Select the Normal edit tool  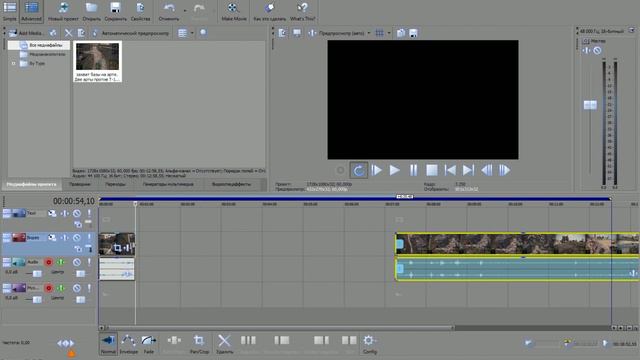pyautogui.click(x=108, y=344)
